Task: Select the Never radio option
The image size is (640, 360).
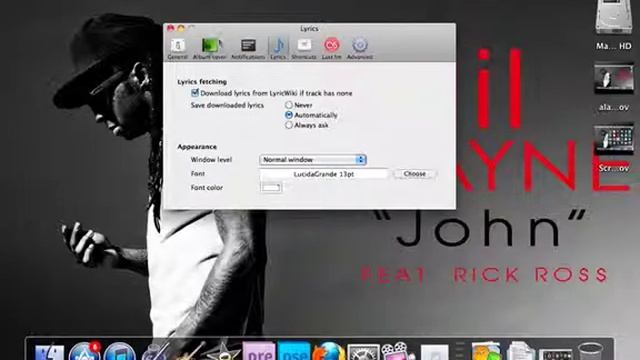Action: point(289,105)
